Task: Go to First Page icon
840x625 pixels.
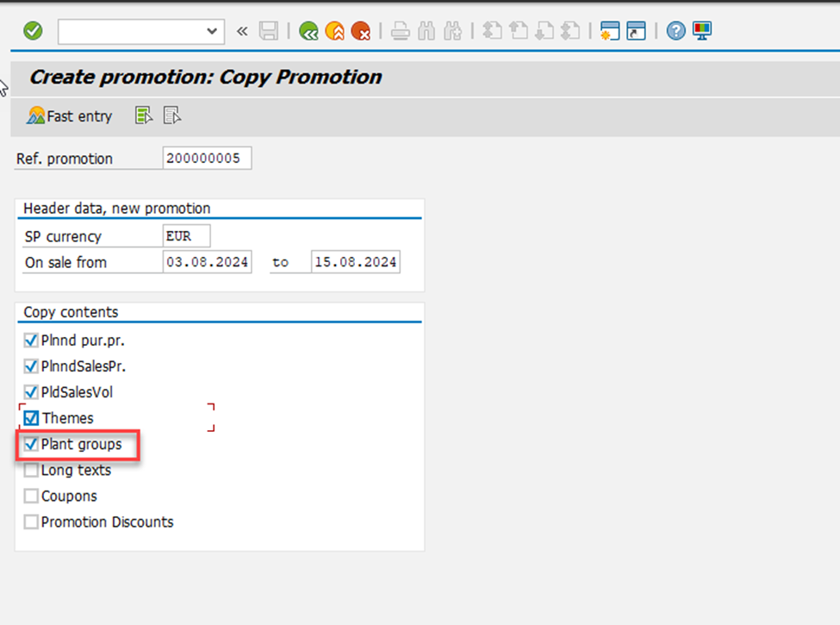Action: [492, 31]
